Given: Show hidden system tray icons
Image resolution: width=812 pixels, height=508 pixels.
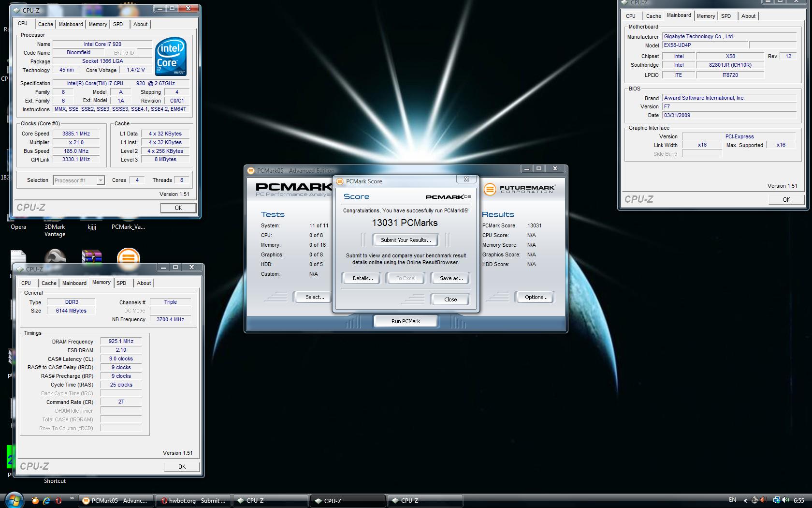Looking at the screenshot, I should coord(745,501).
